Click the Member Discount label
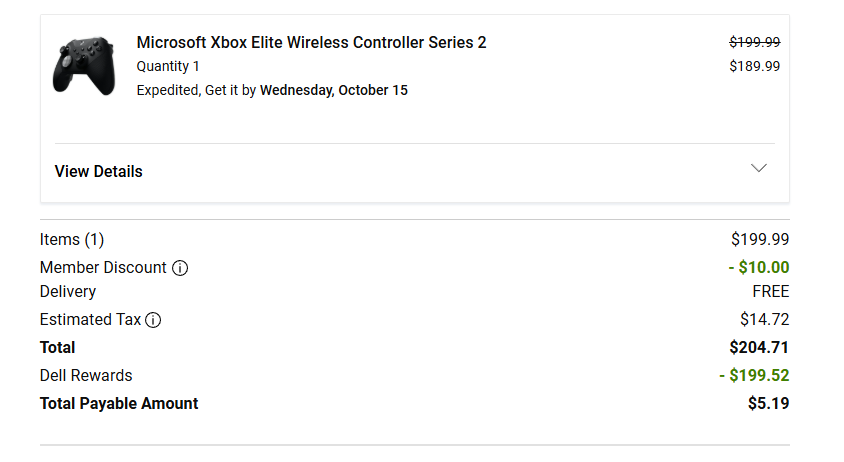This screenshot has width=844, height=462. (103, 267)
